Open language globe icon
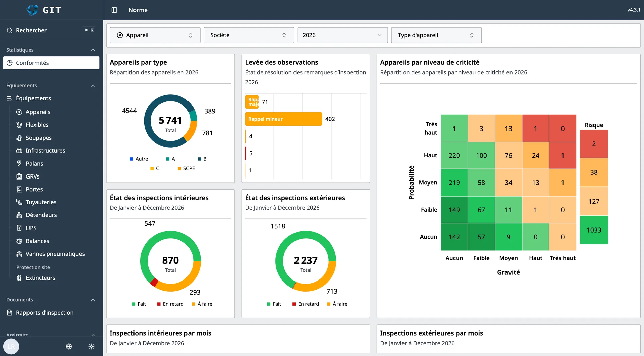The width and height of the screenshot is (644, 356). [x=69, y=346]
